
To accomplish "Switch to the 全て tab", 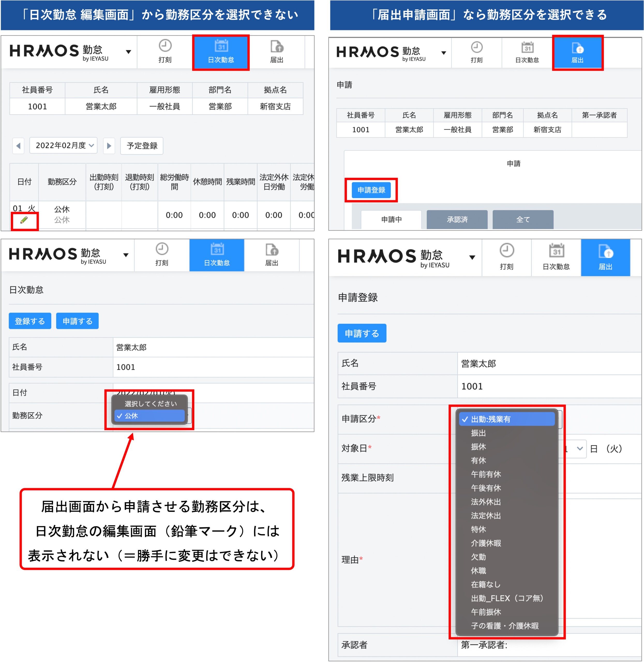I will coord(523,220).
